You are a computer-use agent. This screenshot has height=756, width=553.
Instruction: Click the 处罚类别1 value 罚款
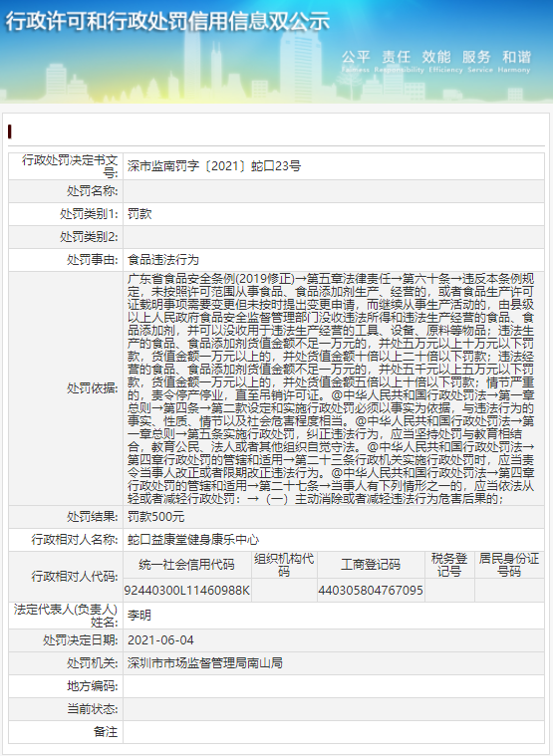click(x=139, y=214)
